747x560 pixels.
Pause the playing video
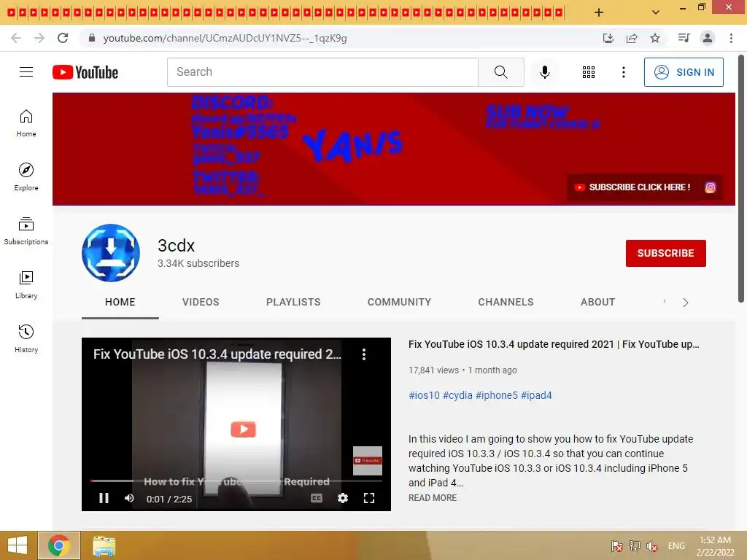pos(104,498)
